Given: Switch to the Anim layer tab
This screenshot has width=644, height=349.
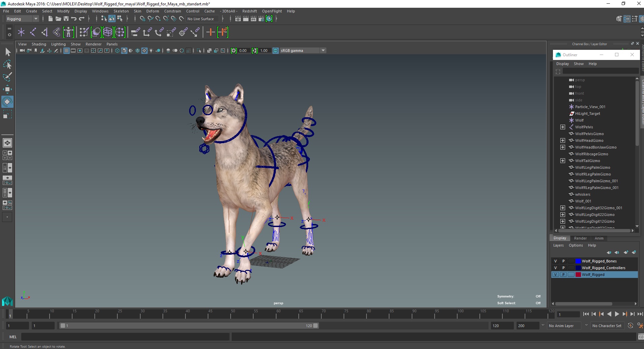Looking at the screenshot, I should pyautogui.click(x=599, y=238).
